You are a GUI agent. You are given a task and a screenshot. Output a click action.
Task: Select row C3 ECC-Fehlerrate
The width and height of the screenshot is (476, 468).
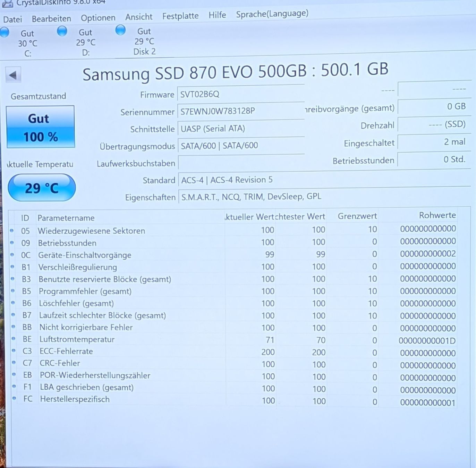pos(232,352)
